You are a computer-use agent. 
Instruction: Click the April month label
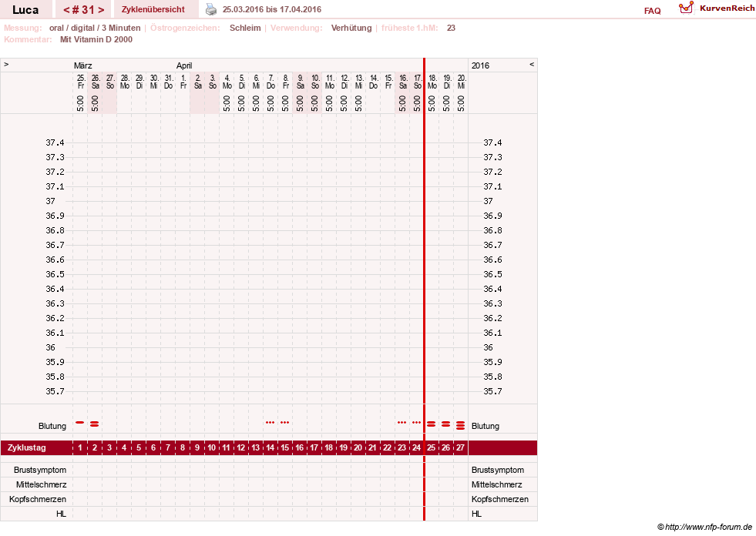pos(184,65)
